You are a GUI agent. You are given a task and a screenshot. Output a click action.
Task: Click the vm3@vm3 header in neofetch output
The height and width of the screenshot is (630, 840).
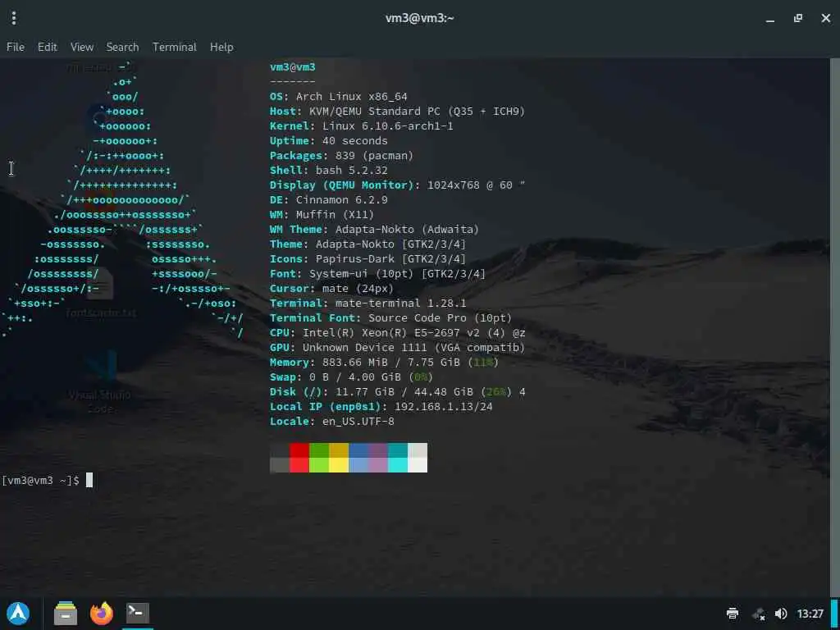point(293,67)
